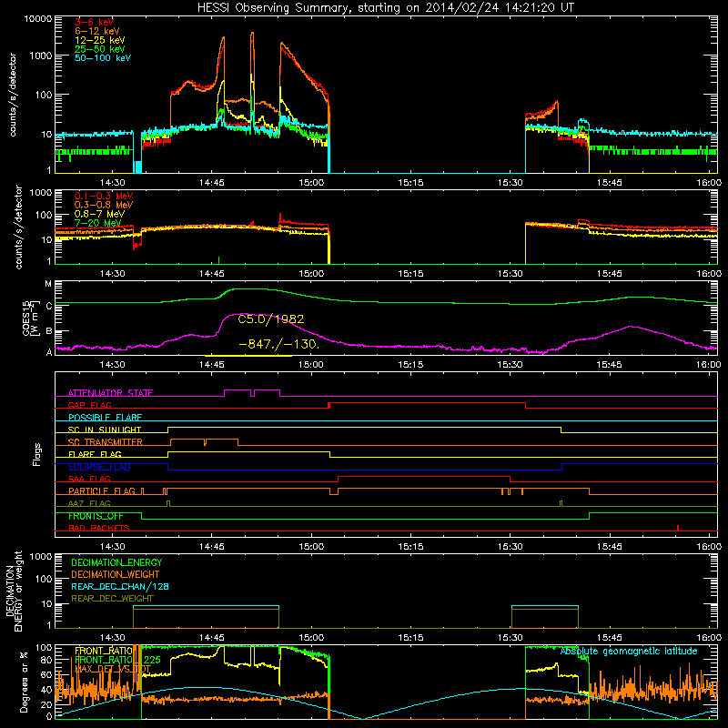Select the orange 6-12 keV legend label

tap(97, 31)
